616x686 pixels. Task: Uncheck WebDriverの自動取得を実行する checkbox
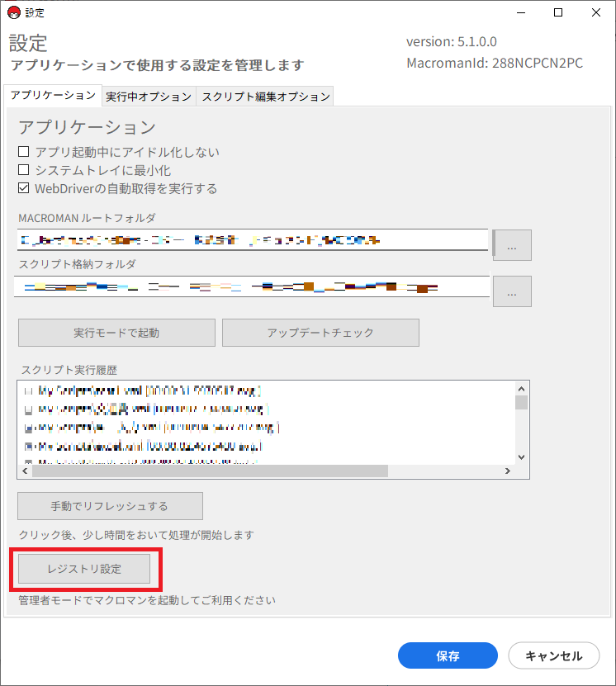point(24,188)
